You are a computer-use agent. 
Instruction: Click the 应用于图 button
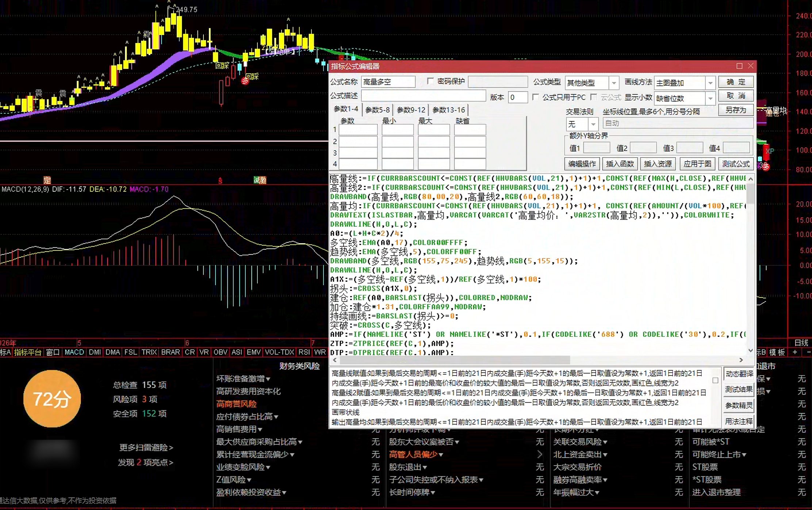697,164
